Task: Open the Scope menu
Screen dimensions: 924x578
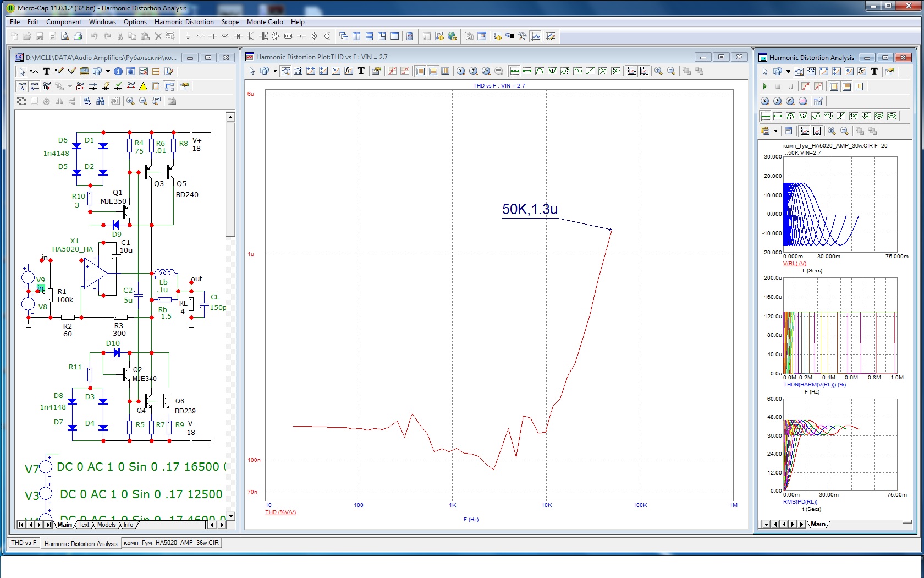Action: click(x=230, y=22)
